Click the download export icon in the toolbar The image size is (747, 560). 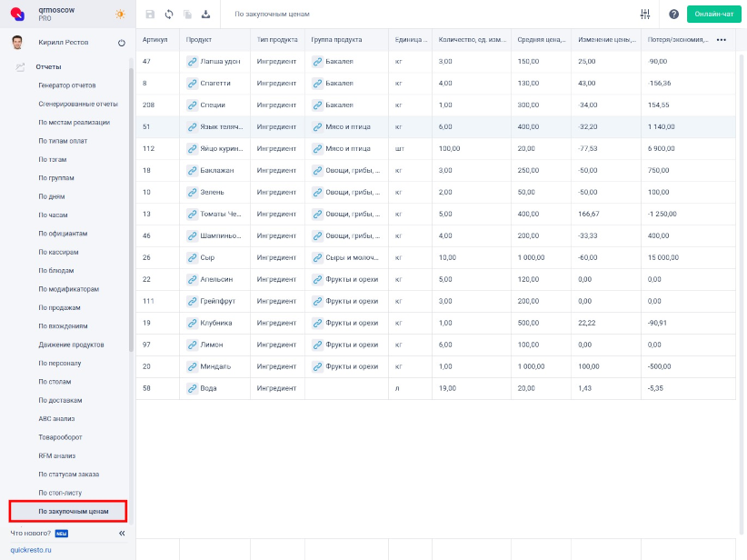tap(205, 15)
